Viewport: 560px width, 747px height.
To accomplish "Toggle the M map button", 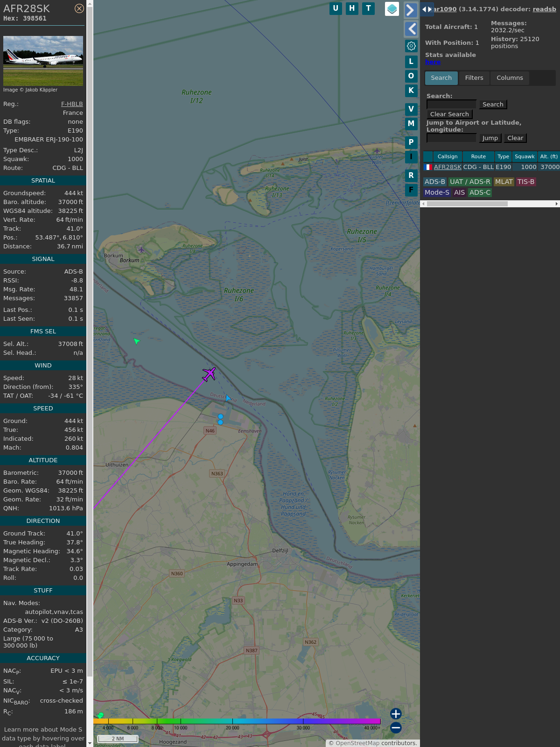I will coord(411,124).
